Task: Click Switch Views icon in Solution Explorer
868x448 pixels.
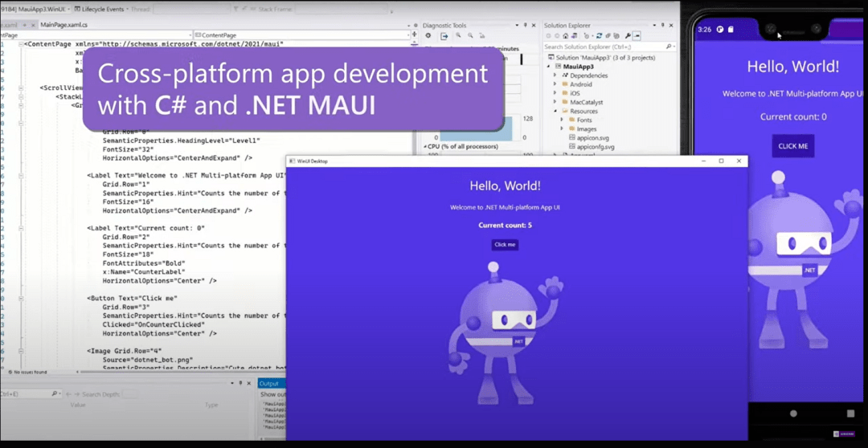Action: pyautogui.click(x=575, y=36)
